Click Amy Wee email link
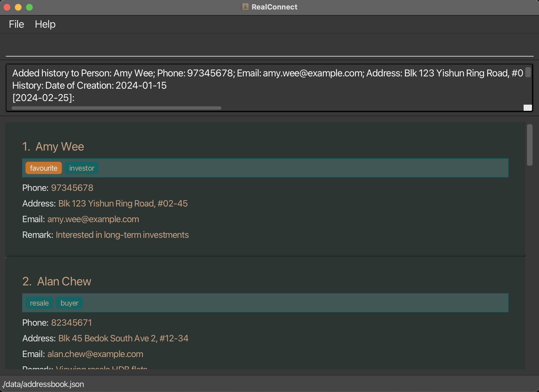 (x=93, y=219)
